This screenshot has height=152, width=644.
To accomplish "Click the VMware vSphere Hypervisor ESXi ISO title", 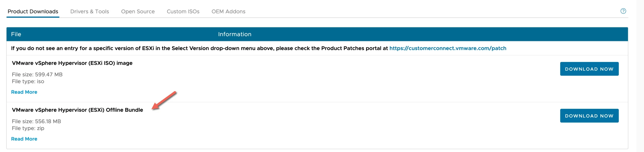I will tap(72, 63).
